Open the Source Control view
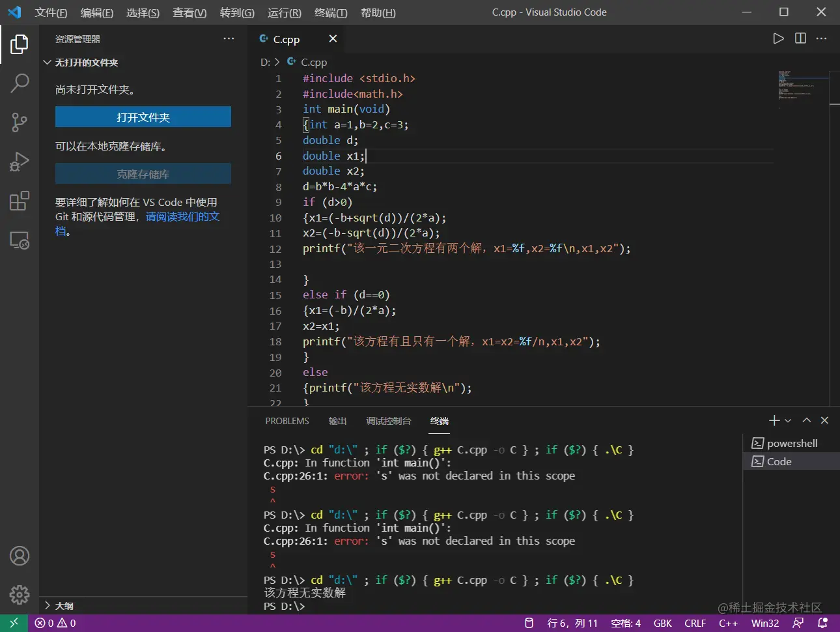This screenshot has width=840, height=632. 20,122
